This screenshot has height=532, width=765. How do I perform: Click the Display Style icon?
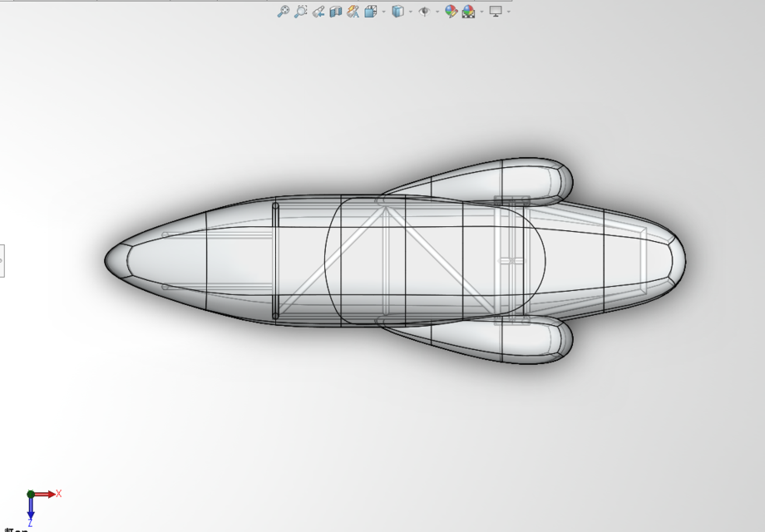click(x=397, y=12)
